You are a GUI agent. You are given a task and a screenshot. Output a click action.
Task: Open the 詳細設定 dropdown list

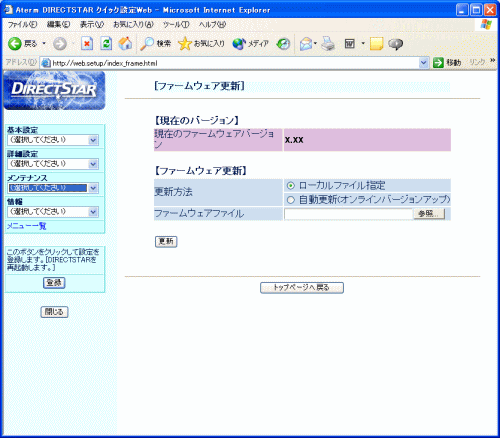click(53, 164)
